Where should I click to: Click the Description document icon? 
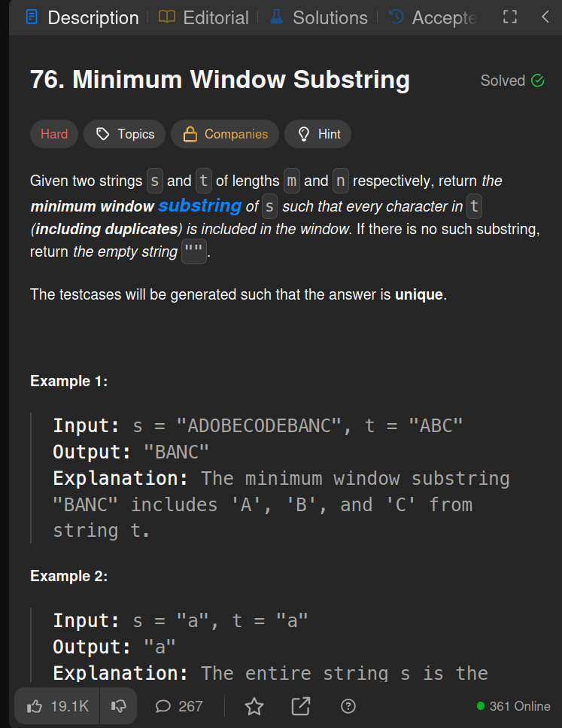tap(32, 17)
